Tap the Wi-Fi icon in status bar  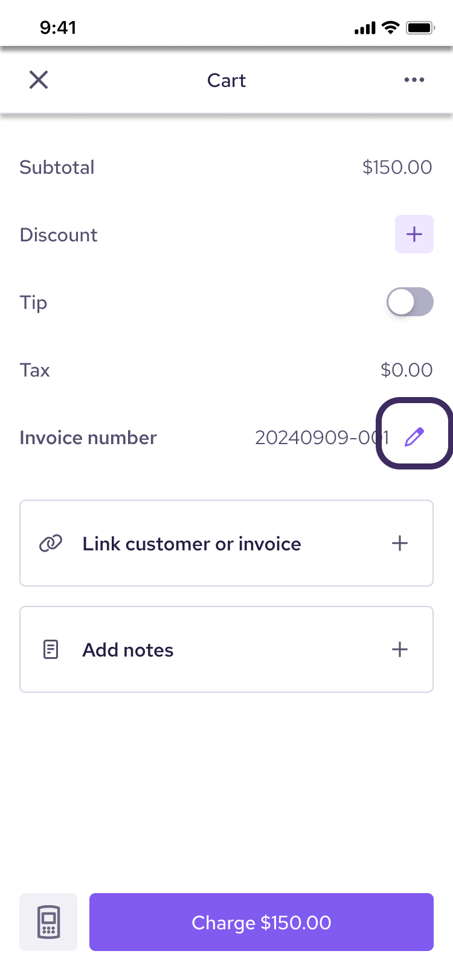tap(391, 28)
